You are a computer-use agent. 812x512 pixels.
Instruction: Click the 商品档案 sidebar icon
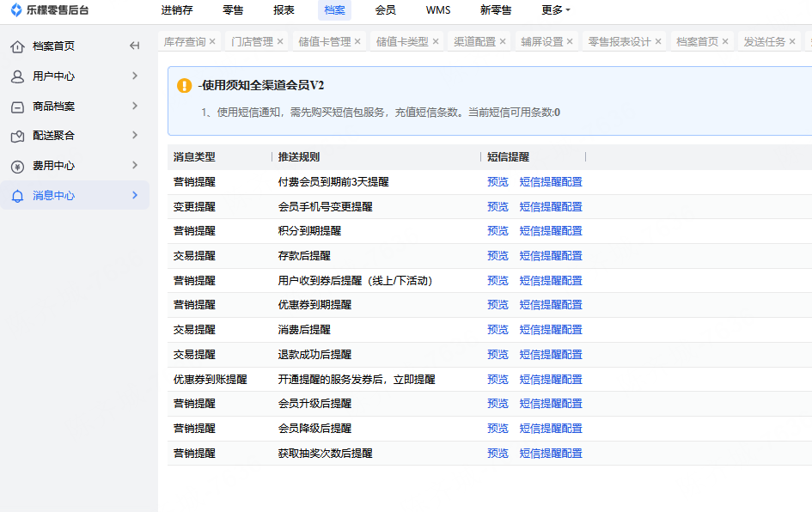(17, 107)
